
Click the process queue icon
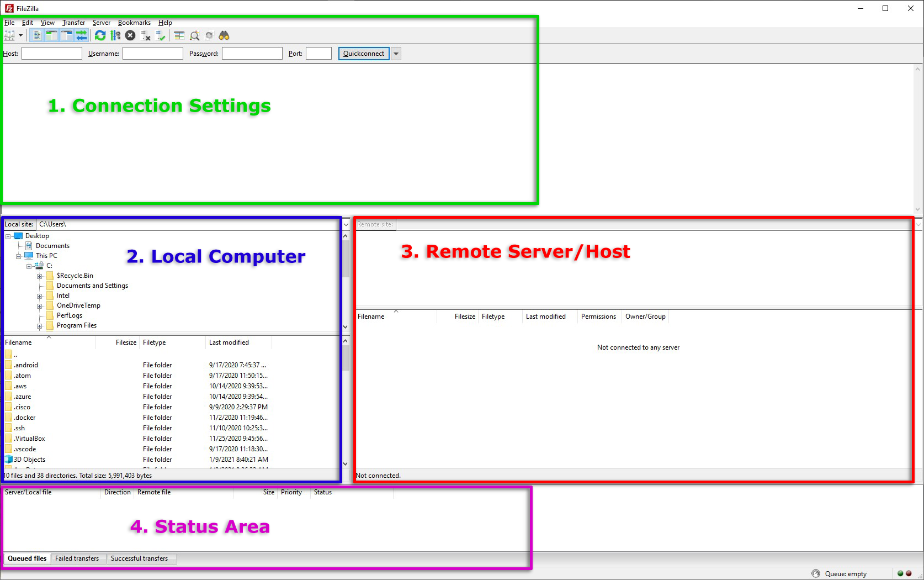[115, 35]
